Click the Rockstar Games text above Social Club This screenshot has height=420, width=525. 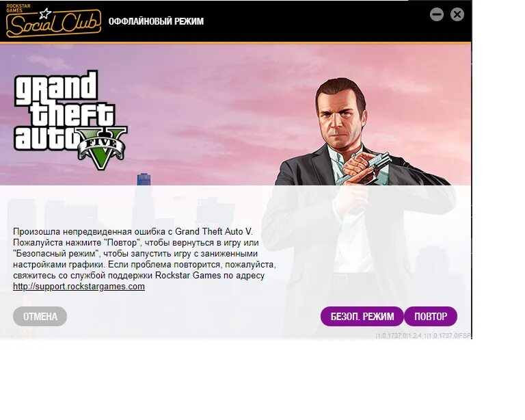[18, 8]
